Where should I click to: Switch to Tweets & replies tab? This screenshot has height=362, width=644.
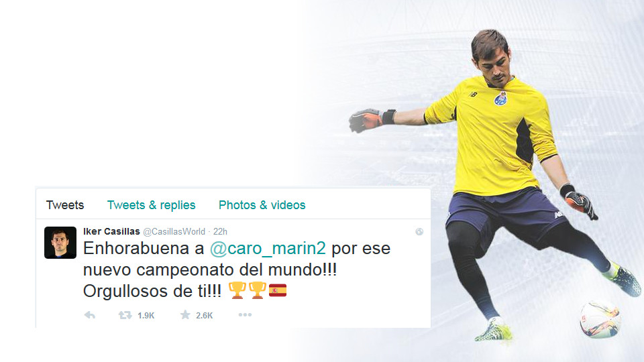[x=151, y=205]
